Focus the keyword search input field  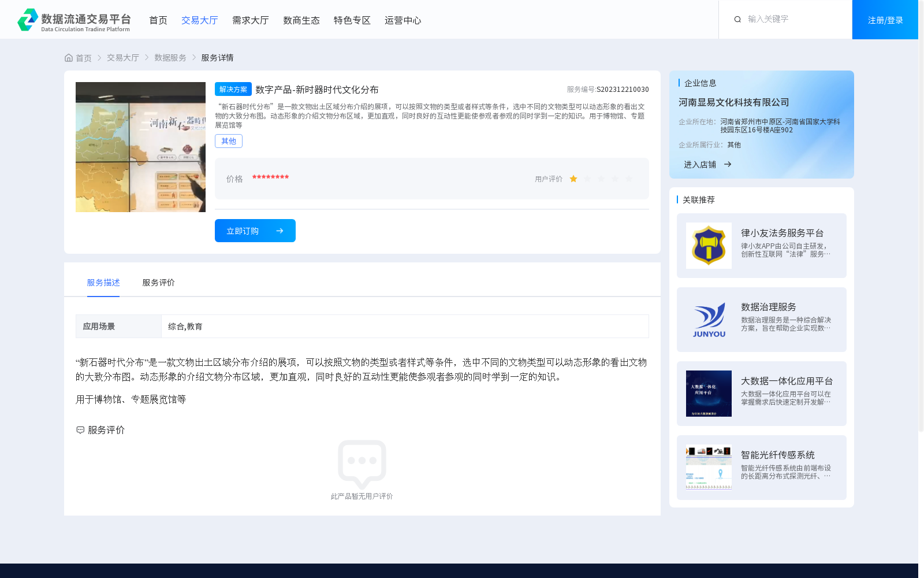coord(794,20)
